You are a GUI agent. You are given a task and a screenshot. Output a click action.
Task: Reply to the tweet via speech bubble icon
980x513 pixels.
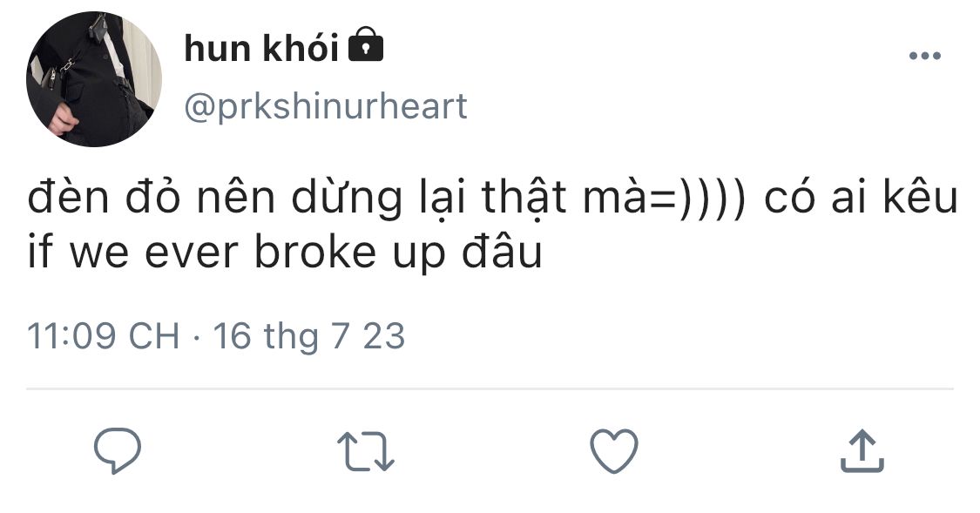(117, 450)
